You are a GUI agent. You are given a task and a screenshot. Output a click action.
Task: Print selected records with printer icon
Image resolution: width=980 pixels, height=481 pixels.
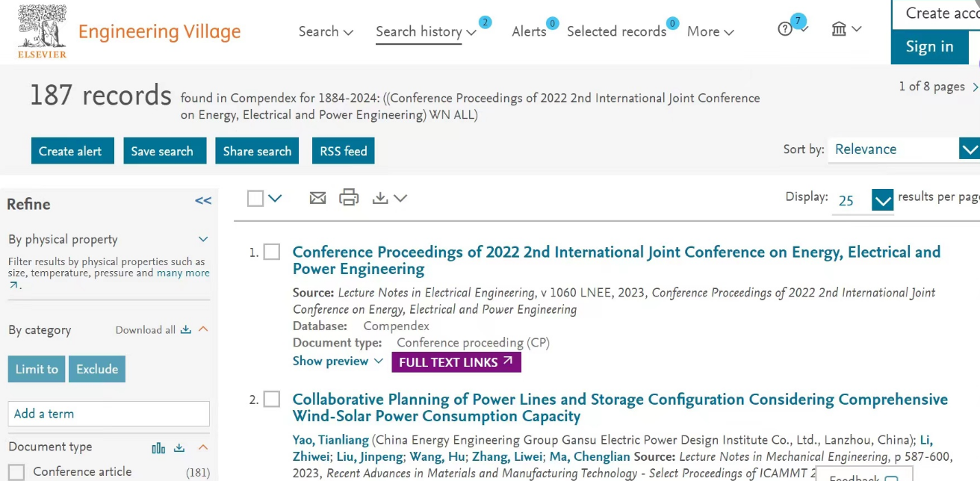(349, 198)
